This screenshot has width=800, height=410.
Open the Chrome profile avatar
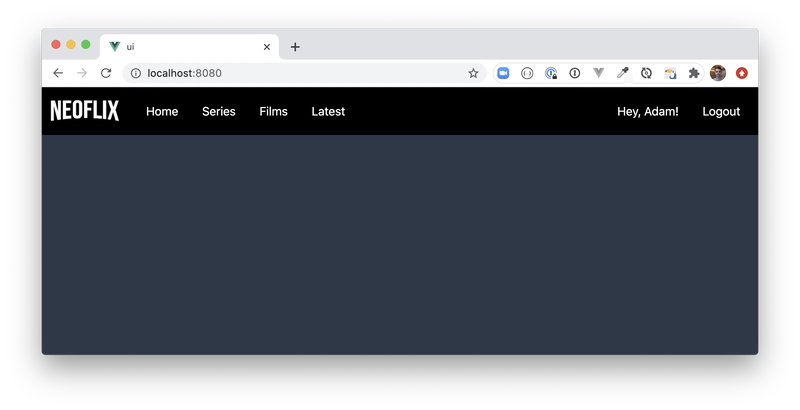[x=718, y=73]
